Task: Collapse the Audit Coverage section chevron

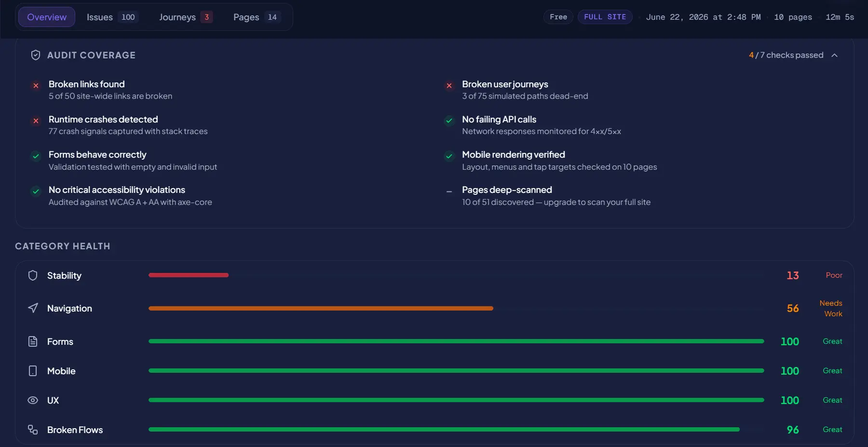Action: click(834, 55)
